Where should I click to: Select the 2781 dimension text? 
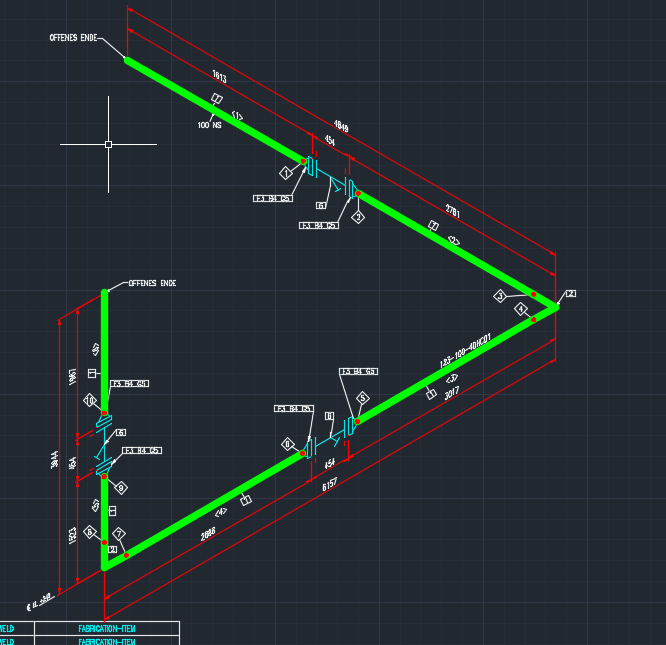point(452,211)
